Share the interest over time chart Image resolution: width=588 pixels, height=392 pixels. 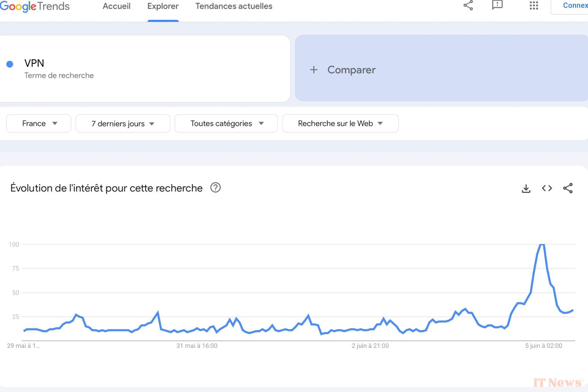pos(568,188)
